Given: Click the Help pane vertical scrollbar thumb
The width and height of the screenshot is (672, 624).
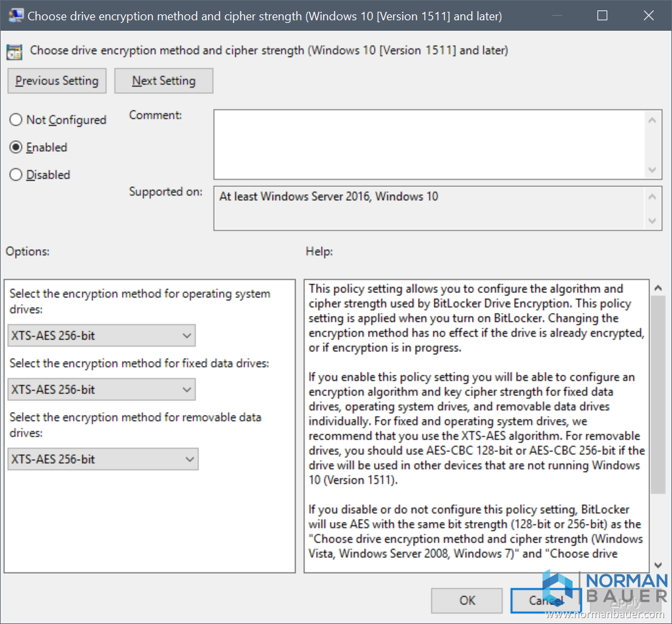Looking at the screenshot, I should [658, 392].
